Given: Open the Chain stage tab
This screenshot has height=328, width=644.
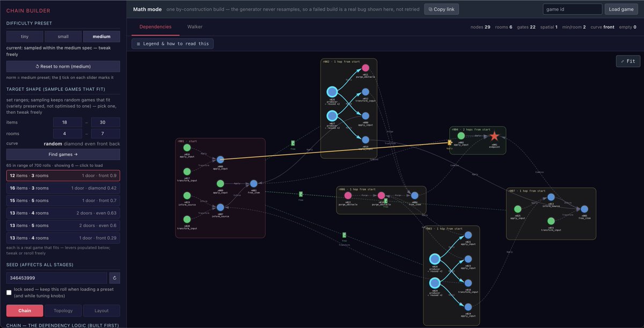Looking at the screenshot, I should coord(25,310).
